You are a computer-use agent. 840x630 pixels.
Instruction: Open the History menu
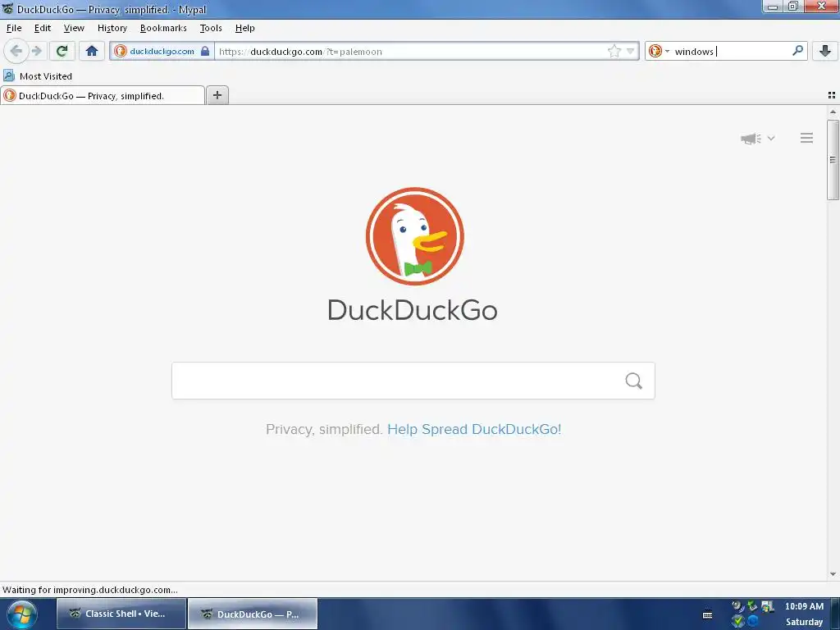click(112, 28)
